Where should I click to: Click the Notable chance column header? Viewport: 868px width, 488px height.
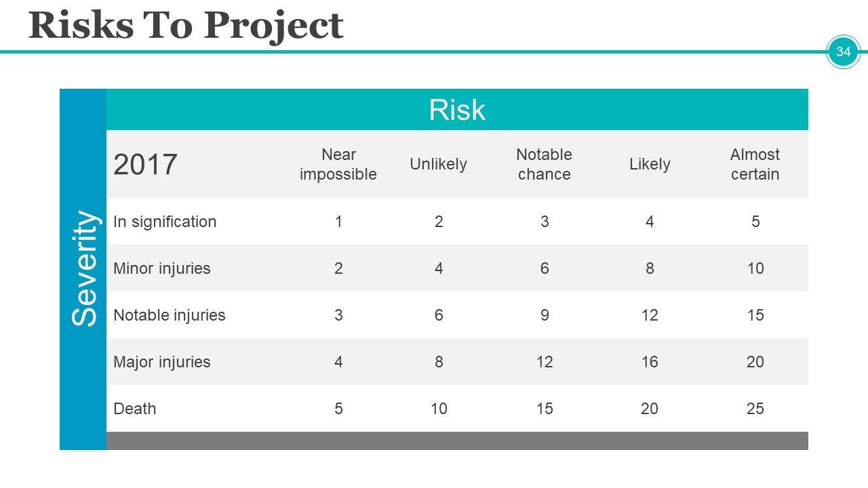coord(544,165)
